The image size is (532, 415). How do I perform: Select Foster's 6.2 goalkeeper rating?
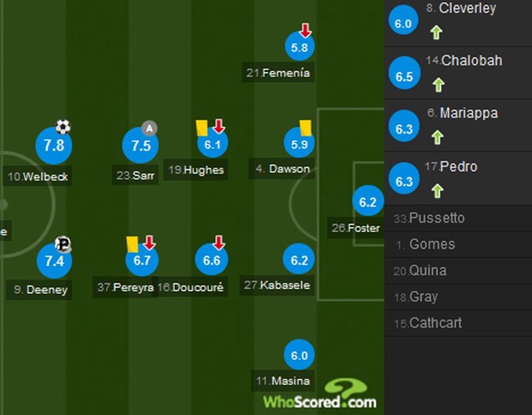pyautogui.click(x=368, y=203)
